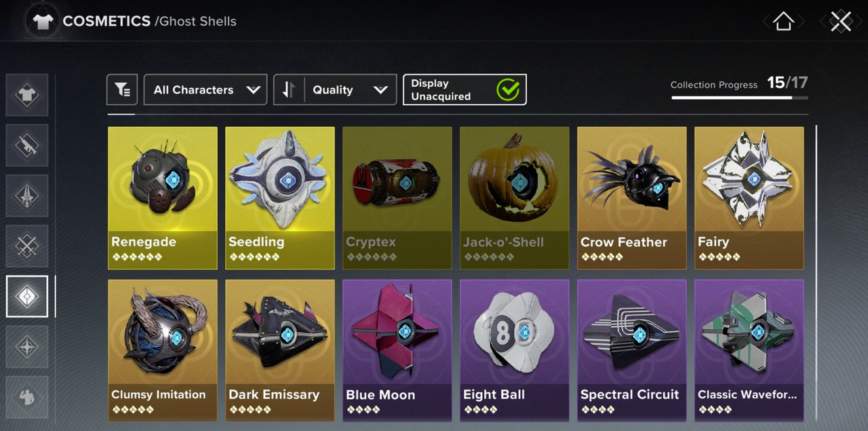The width and height of the screenshot is (868, 431).
Task: Click the bottom emotes sidebar icon
Action: pyautogui.click(x=27, y=397)
